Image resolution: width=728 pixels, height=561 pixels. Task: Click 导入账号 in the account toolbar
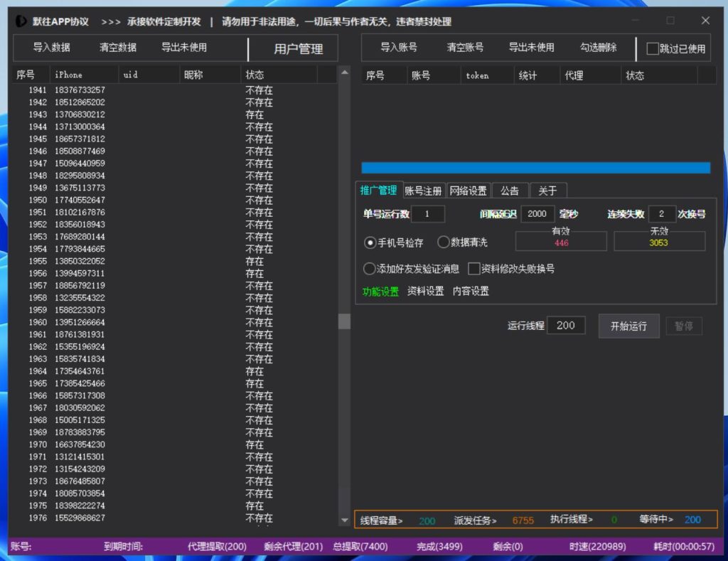point(399,48)
